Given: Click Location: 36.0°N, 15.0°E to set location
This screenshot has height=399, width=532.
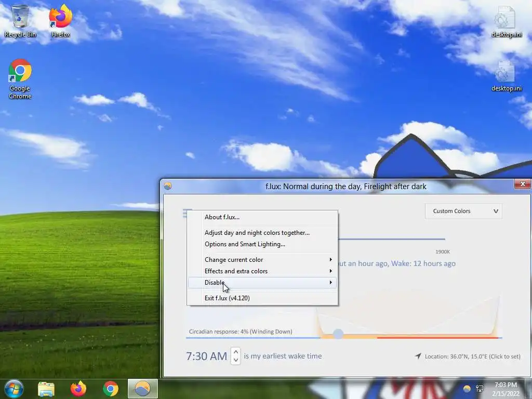Looking at the screenshot, I should point(472,356).
